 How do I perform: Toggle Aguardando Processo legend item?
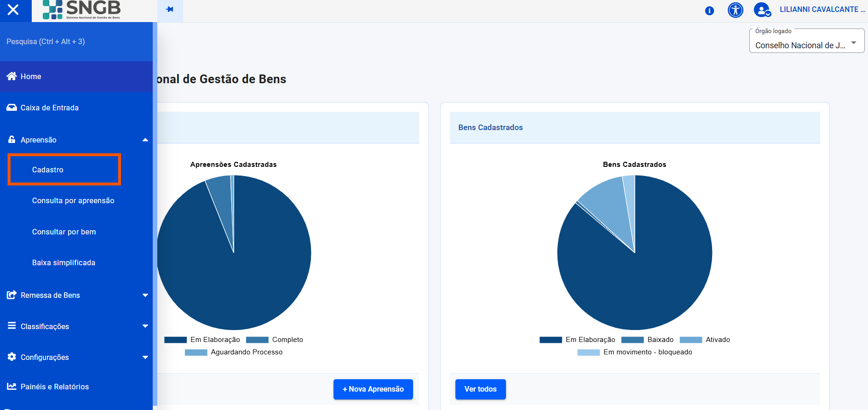(234, 352)
